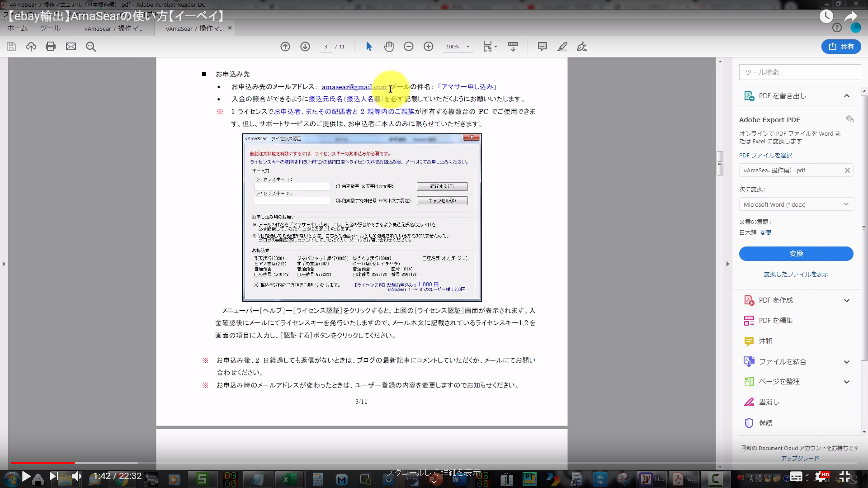
Task: Open the find text magnifier icon
Action: 91,47
